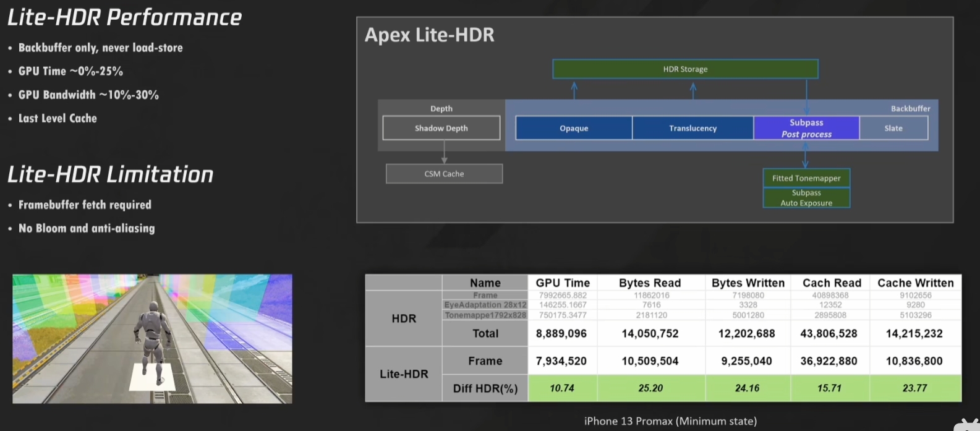Viewport: 980px width, 431px height.
Task: Click the Cache Written column header
Action: tap(915, 283)
